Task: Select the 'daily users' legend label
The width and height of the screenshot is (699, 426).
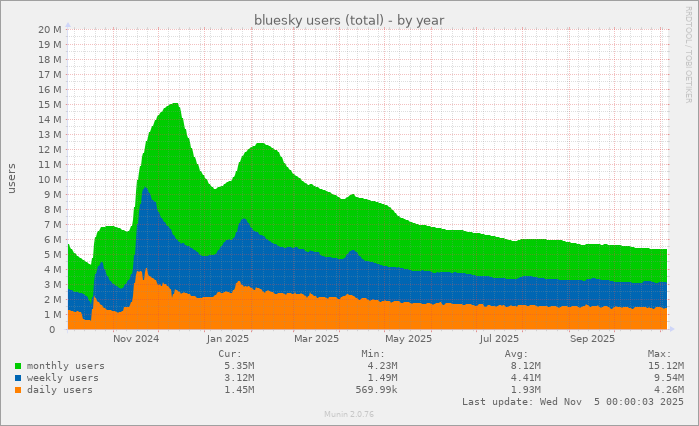Action: pos(60,390)
